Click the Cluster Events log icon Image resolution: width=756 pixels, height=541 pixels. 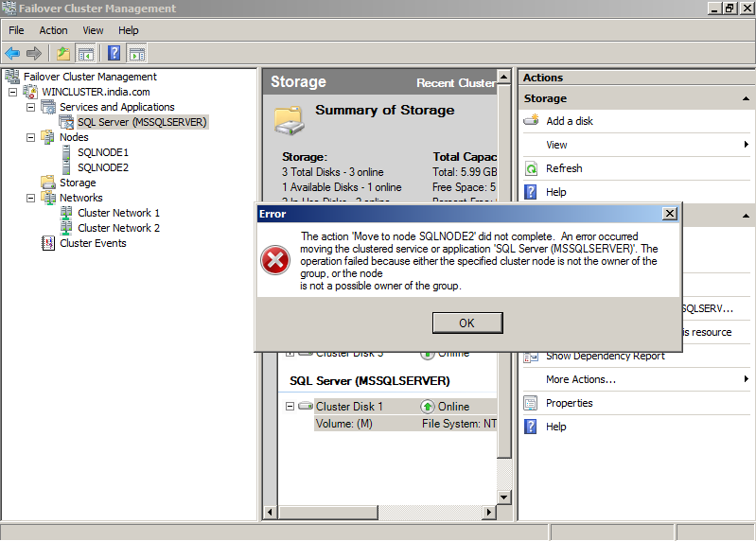tap(48, 243)
